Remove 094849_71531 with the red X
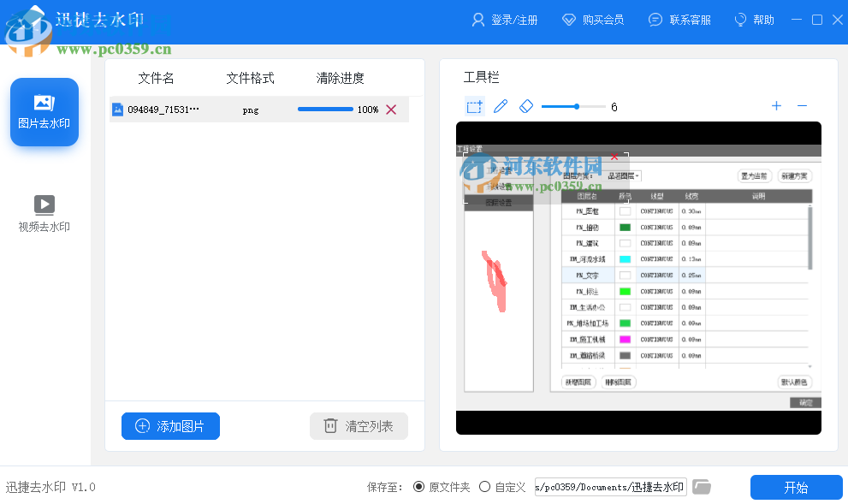The width and height of the screenshot is (848, 504). click(x=391, y=110)
